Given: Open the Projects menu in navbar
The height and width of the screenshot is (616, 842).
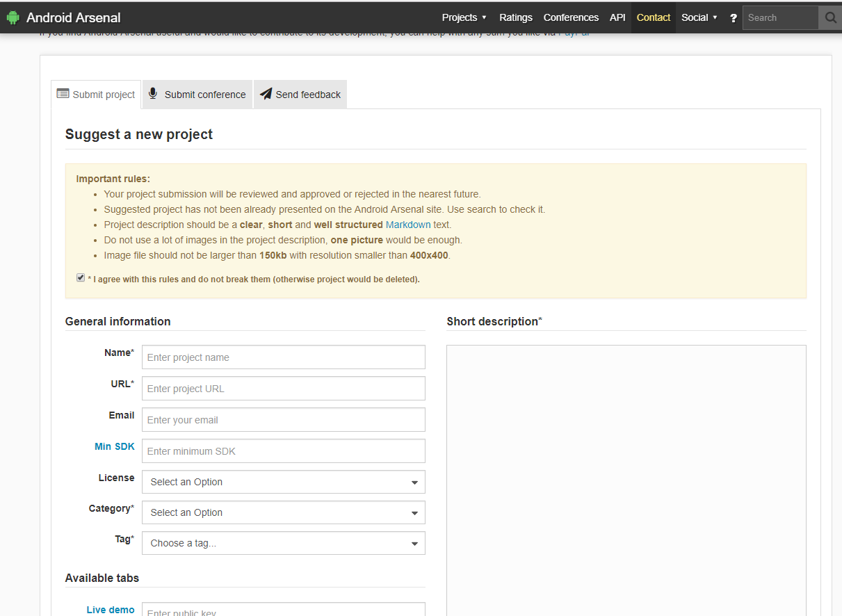Looking at the screenshot, I should (464, 17).
